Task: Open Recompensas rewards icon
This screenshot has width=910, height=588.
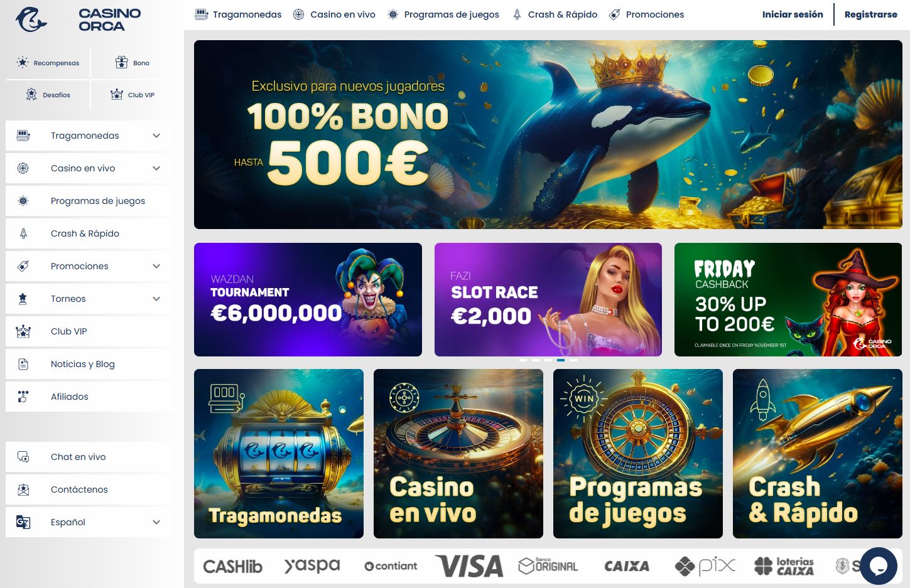Action: (x=23, y=62)
